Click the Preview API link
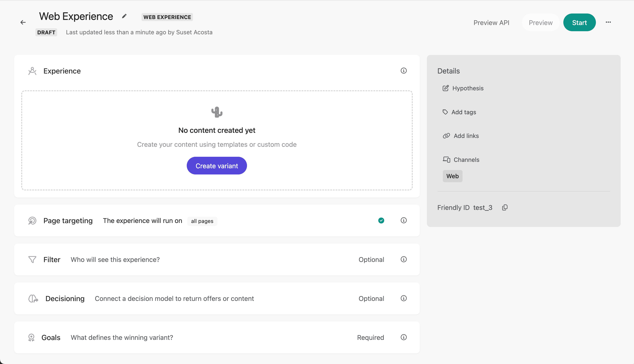 (491, 22)
